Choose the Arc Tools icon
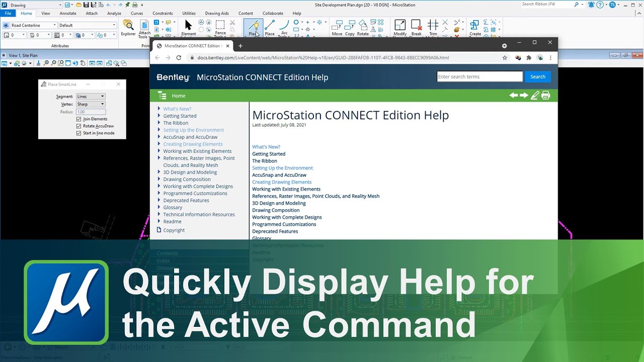The height and width of the screenshot is (362, 644). click(284, 29)
